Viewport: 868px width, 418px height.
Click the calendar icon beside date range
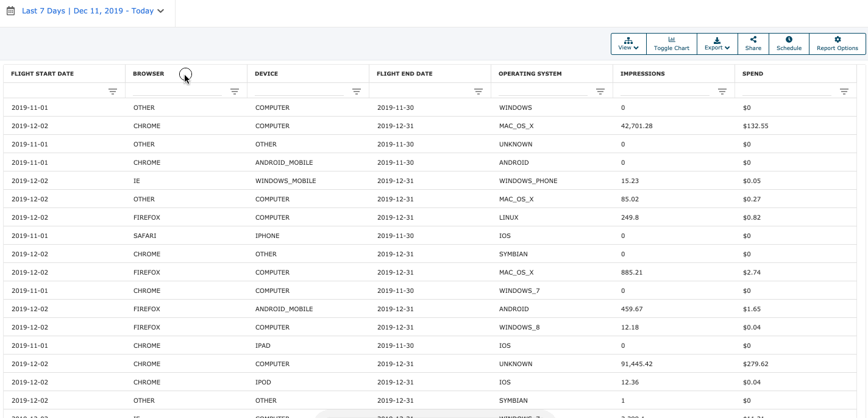10,11
